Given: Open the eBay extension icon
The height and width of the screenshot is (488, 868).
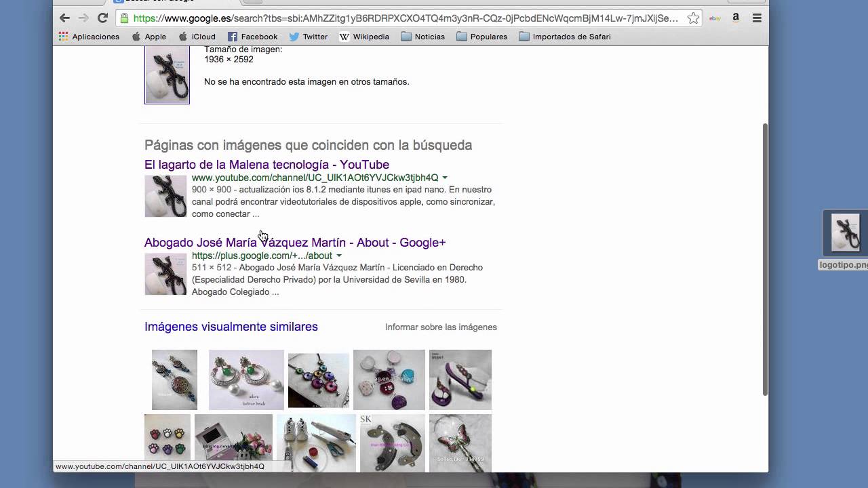Looking at the screenshot, I should tap(715, 18).
